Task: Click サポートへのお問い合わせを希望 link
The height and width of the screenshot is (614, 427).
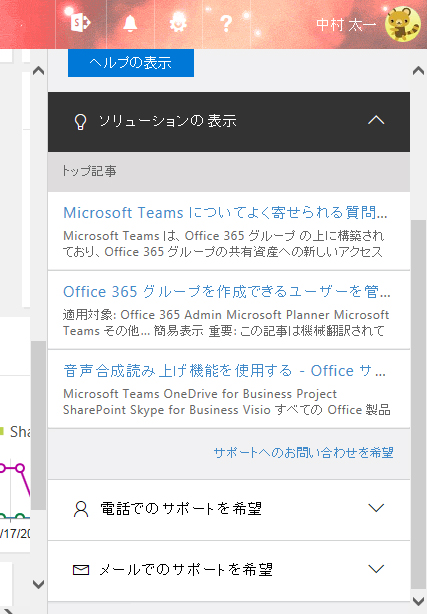Action: click(x=304, y=453)
